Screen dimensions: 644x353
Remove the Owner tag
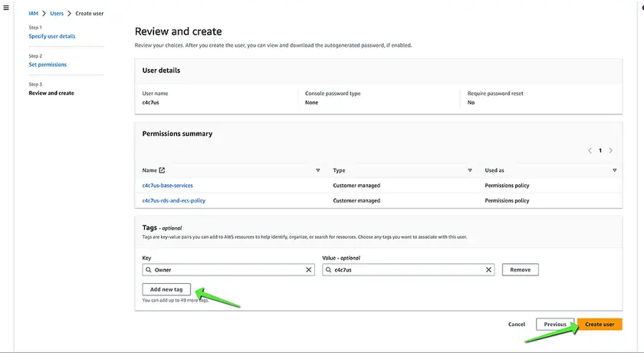(521, 269)
